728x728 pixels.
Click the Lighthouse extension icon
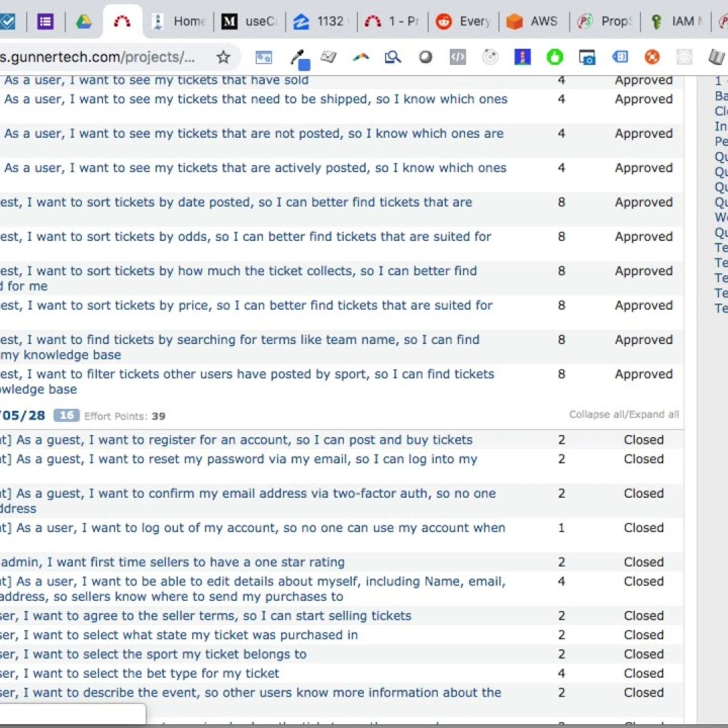[522, 57]
